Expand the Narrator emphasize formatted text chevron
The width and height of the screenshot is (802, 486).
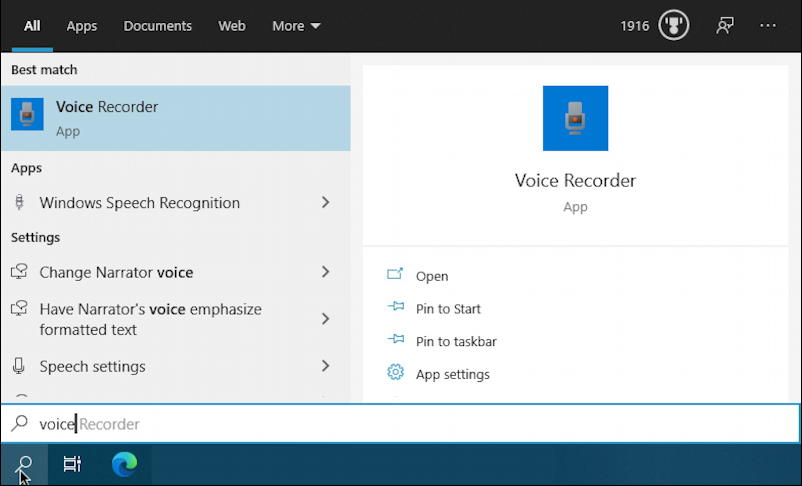click(325, 319)
